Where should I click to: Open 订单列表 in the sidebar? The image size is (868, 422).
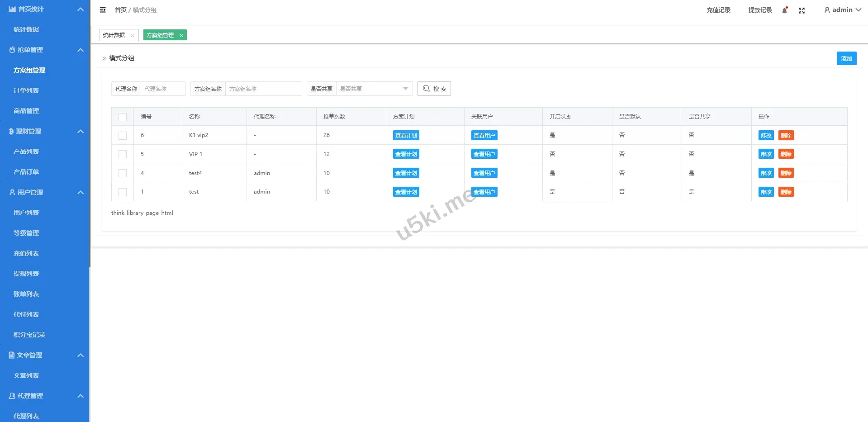26,90
